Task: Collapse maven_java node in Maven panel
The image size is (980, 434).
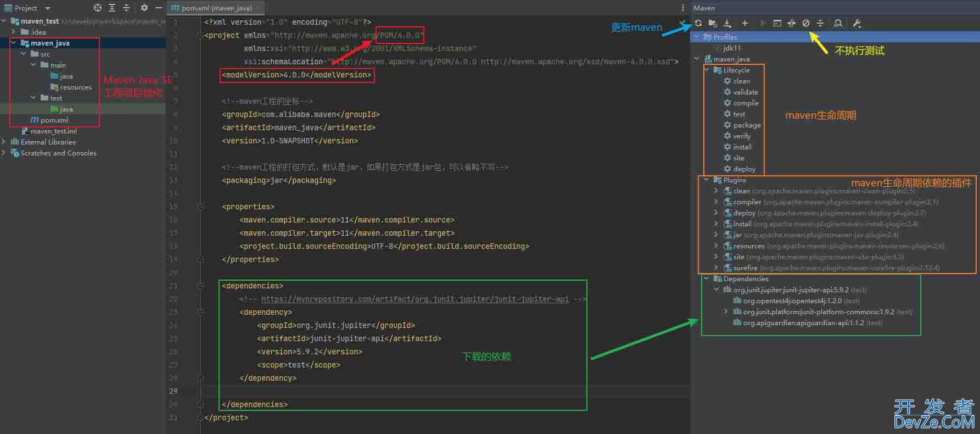Action: 697,59
